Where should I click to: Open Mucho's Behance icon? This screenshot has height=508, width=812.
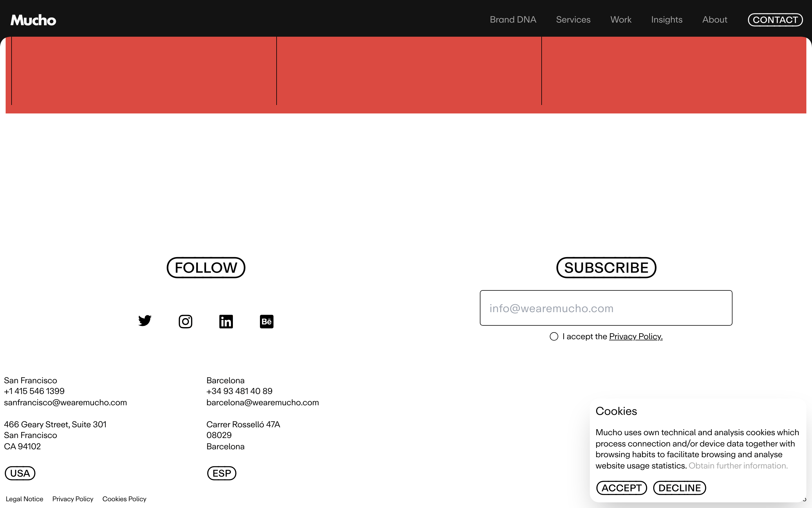click(266, 321)
